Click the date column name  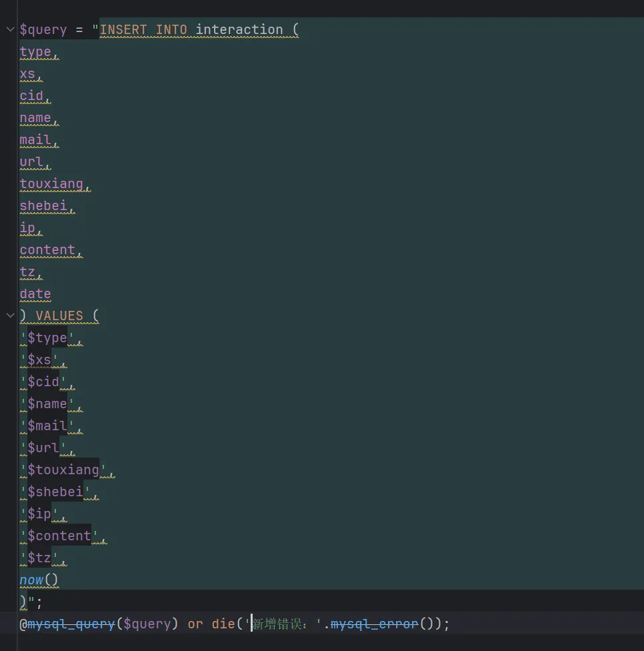(x=35, y=293)
